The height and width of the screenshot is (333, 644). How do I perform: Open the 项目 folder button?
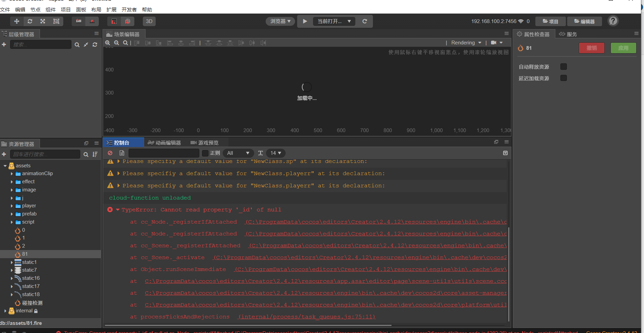pyautogui.click(x=550, y=21)
